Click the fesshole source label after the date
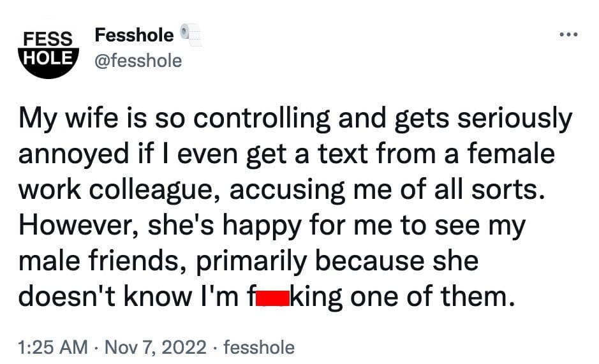 260,347
